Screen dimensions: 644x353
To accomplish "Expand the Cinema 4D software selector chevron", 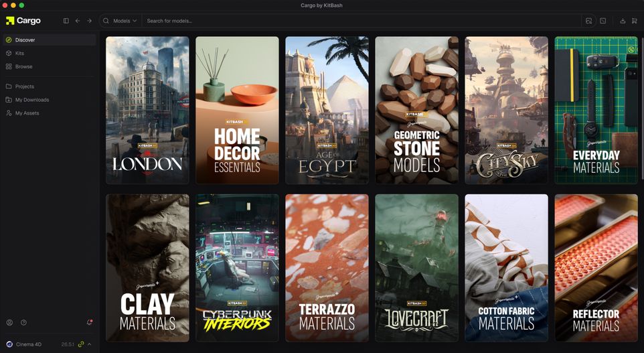I will pos(90,344).
